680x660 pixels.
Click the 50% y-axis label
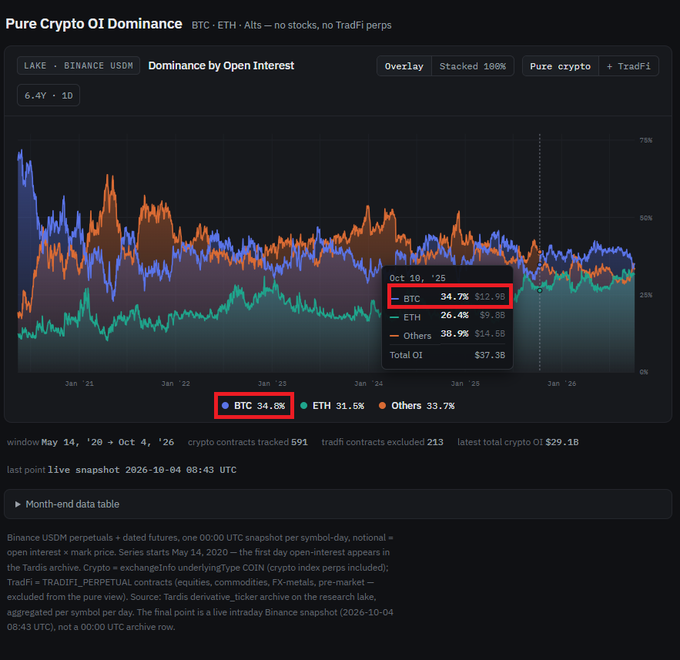click(x=645, y=218)
